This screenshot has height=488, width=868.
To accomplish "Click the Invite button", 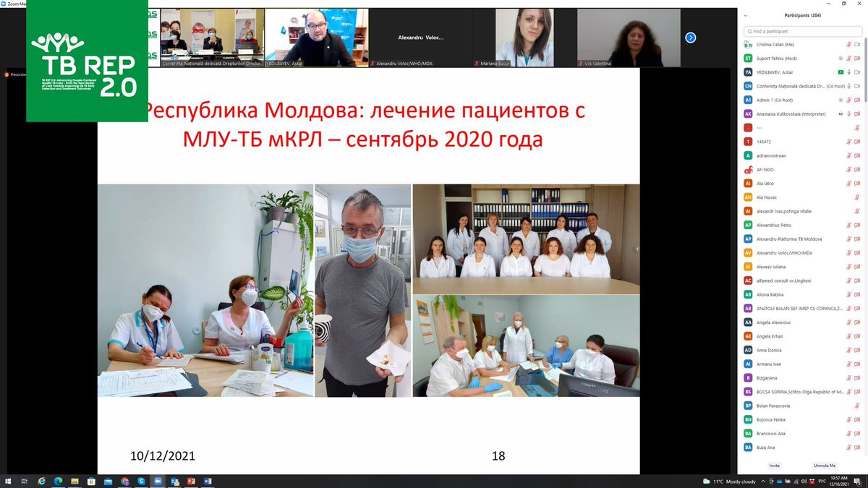I will click(x=774, y=466).
